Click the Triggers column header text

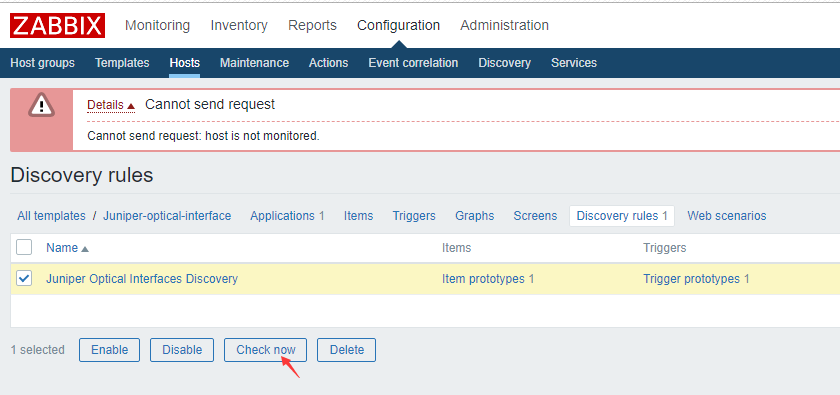[x=665, y=248]
